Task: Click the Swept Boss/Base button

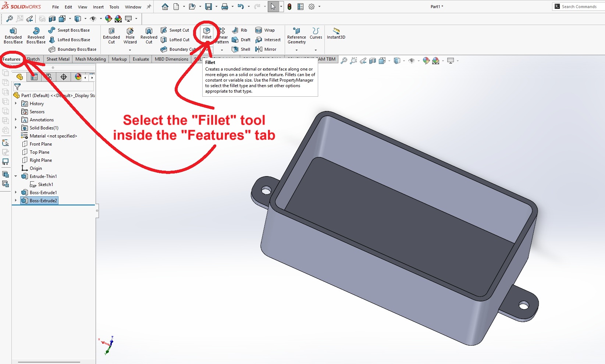Action: (x=69, y=30)
